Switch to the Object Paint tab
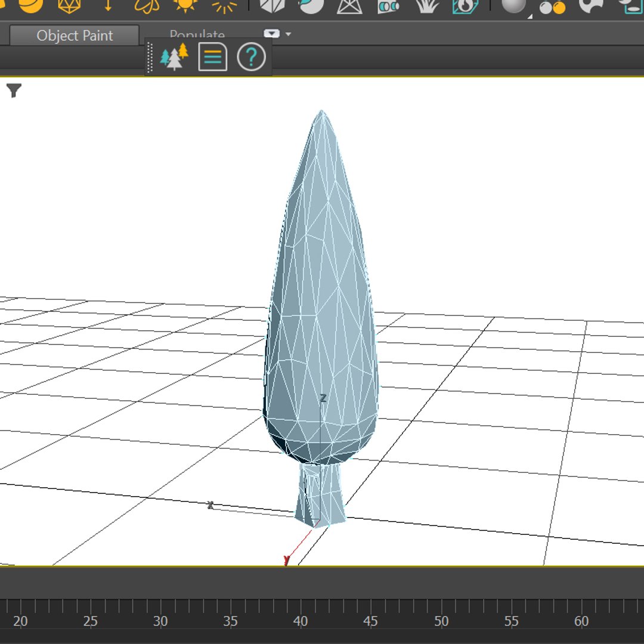Image resolution: width=644 pixels, height=644 pixels. coord(75,35)
